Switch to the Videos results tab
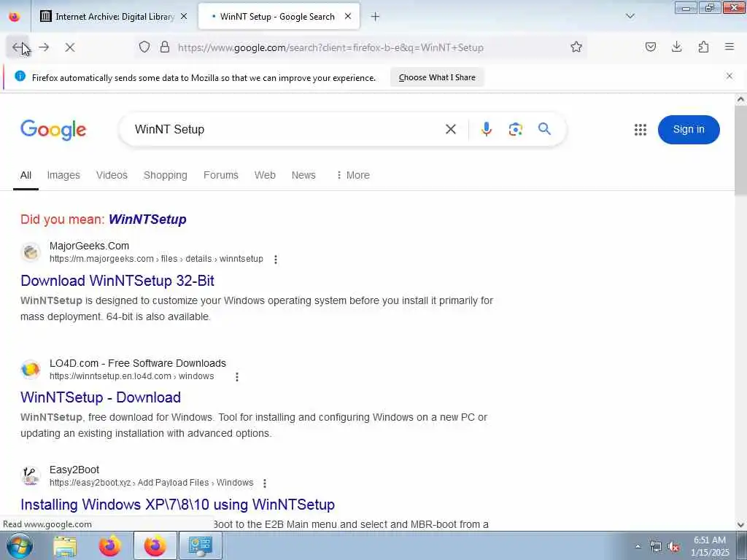747x560 pixels. coord(112,175)
